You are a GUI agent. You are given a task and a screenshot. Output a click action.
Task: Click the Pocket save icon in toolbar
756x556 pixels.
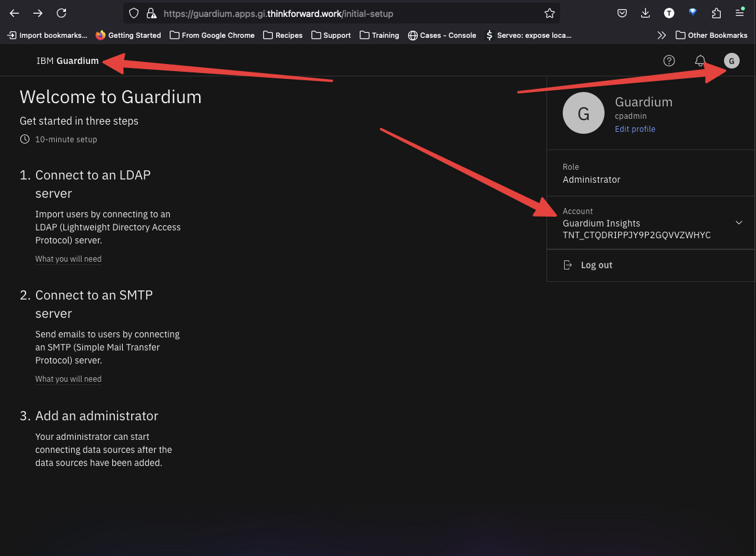click(622, 13)
